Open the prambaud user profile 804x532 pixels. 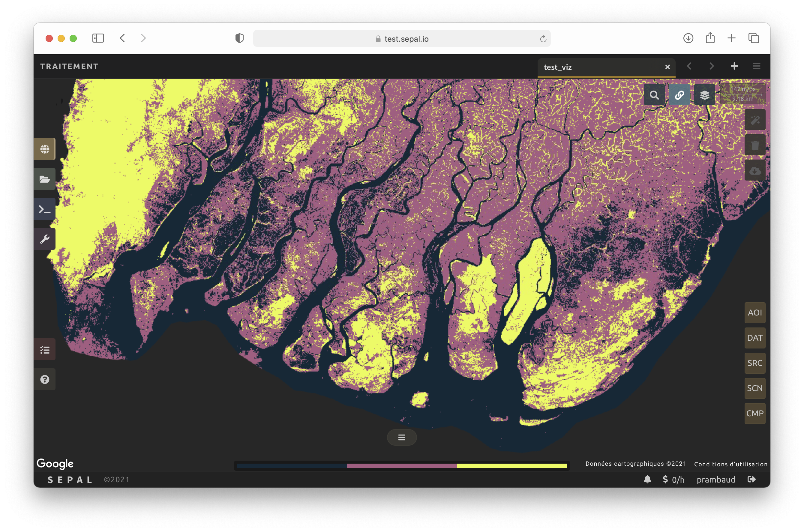(x=716, y=480)
